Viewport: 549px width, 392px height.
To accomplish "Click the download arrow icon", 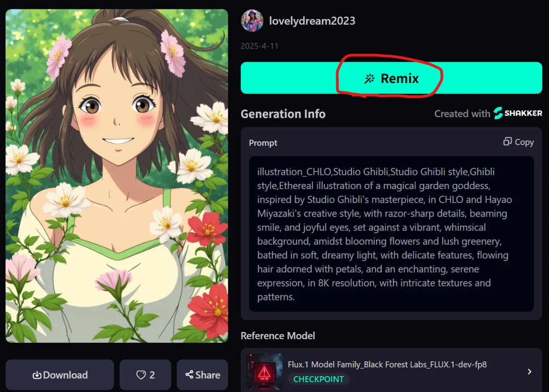I will 37,375.
